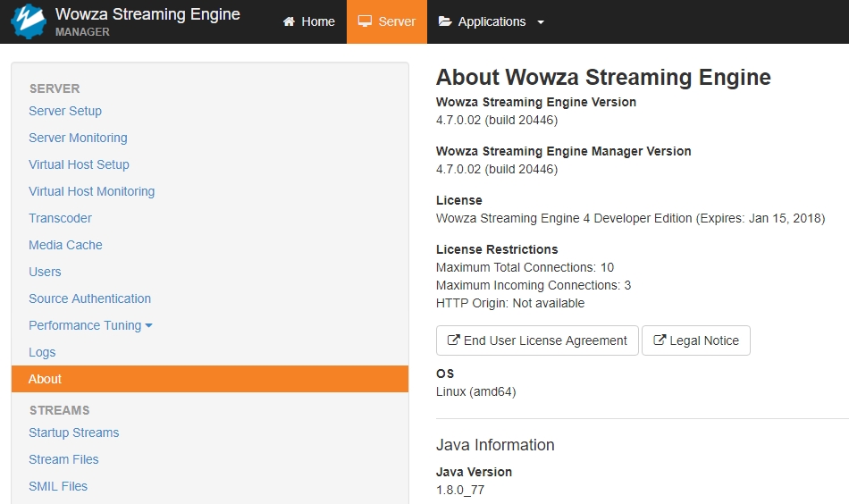Click 'HTTP Origin: Not available' text

510,303
